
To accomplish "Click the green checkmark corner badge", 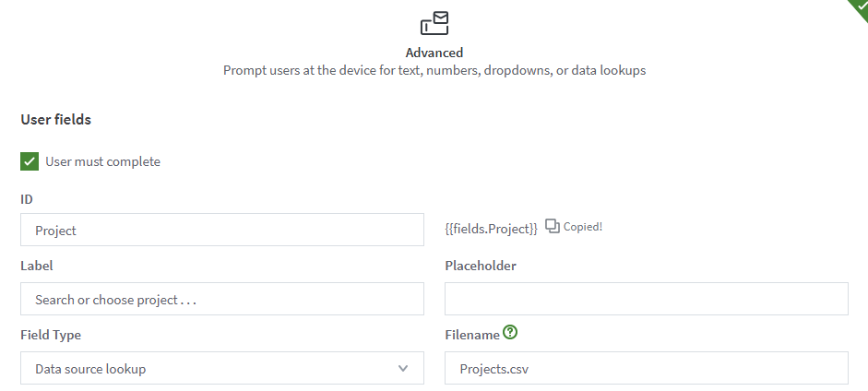I will [x=859, y=7].
